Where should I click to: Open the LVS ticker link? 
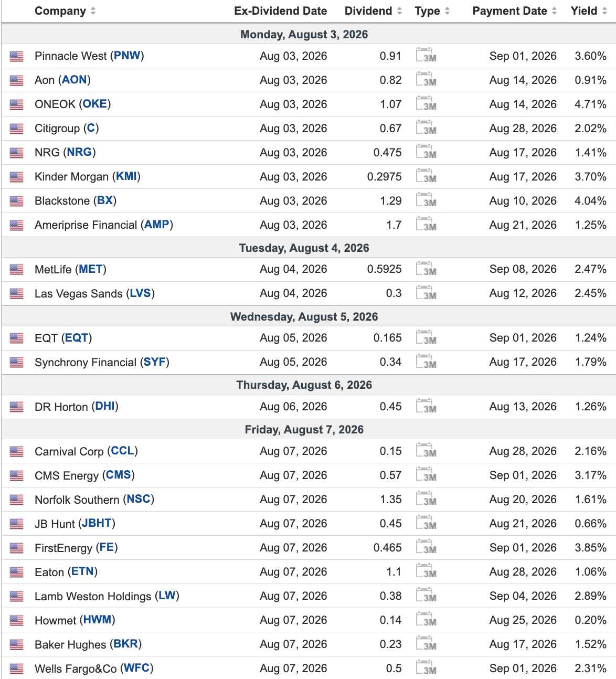coord(141,293)
